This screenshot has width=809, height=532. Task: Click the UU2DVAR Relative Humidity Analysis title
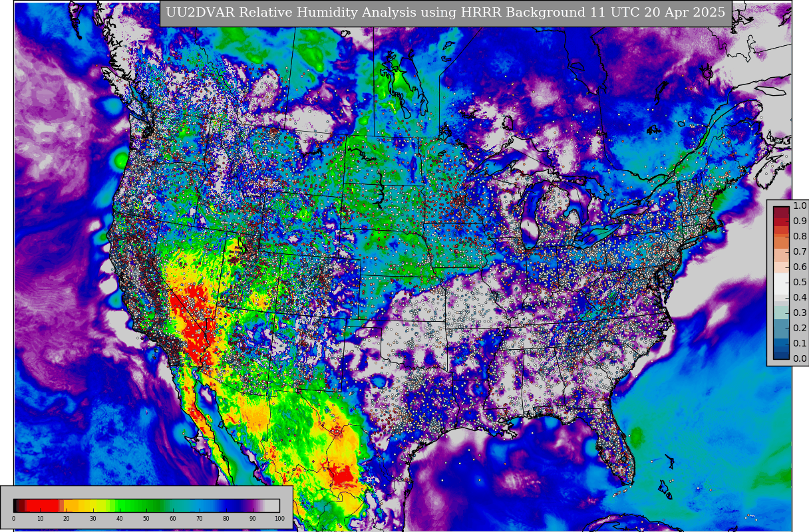(446, 13)
